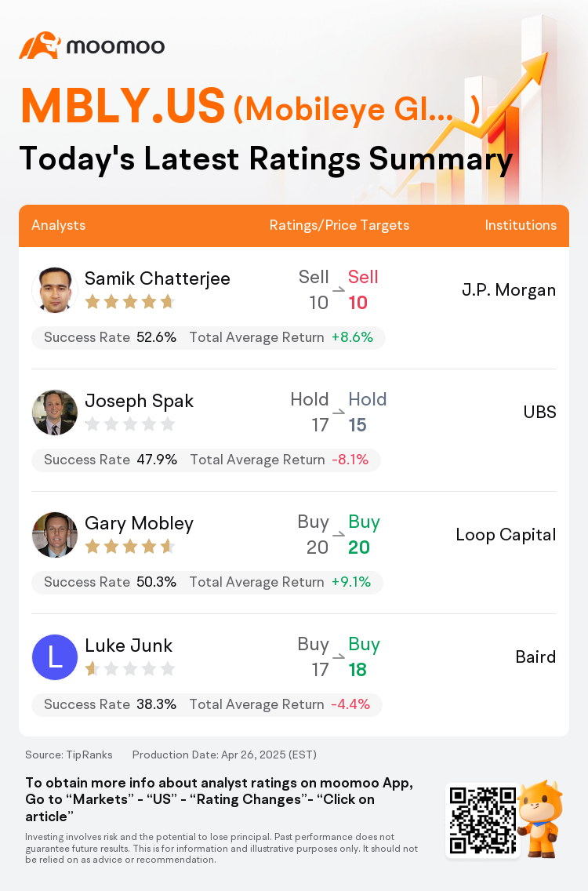The image size is (588, 891).
Task: Click Samik Chatterjee's star rating
Action: 129,302
